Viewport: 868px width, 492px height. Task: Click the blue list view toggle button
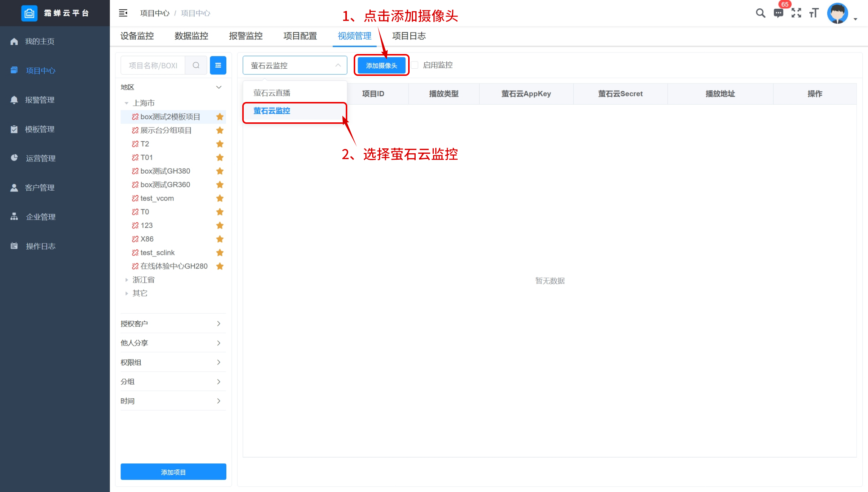tap(218, 65)
